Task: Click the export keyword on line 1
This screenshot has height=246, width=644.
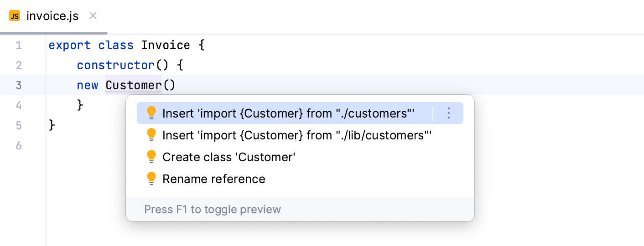Action: click(x=69, y=46)
